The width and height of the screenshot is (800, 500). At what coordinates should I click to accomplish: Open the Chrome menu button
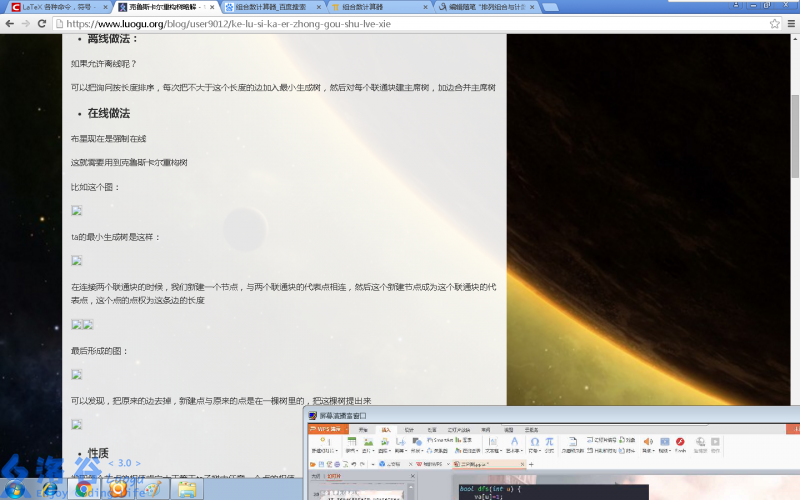point(790,23)
